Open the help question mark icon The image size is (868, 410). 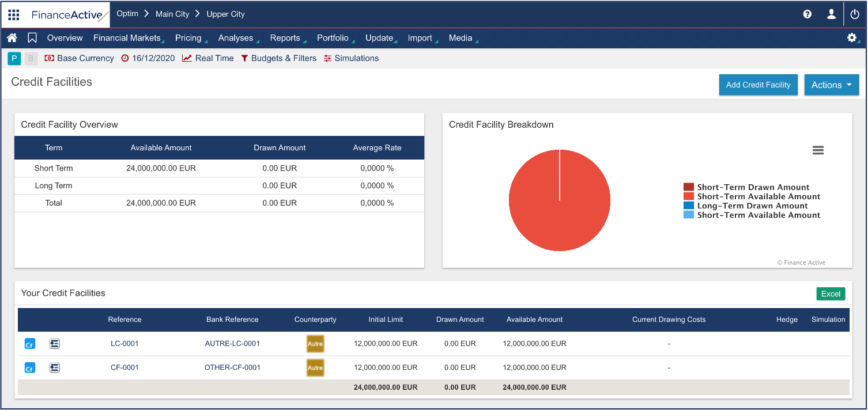coord(807,14)
